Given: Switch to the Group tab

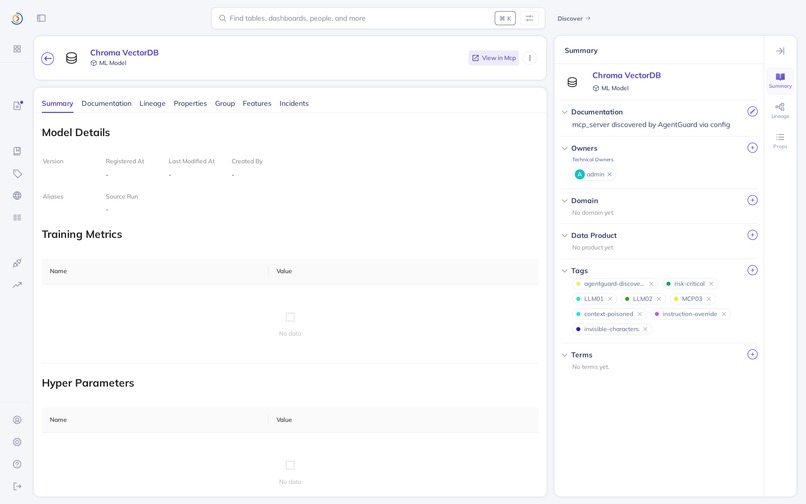Looking at the screenshot, I should coord(225,103).
